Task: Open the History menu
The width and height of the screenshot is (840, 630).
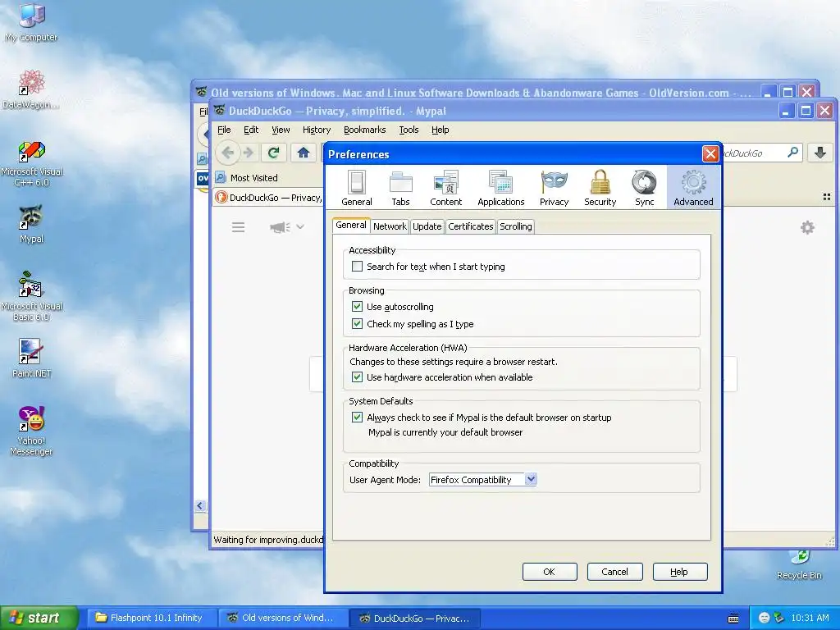Action: point(316,130)
